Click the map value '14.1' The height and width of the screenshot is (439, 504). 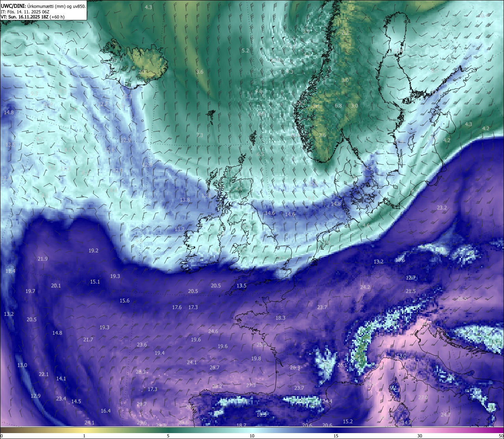click(x=61, y=378)
